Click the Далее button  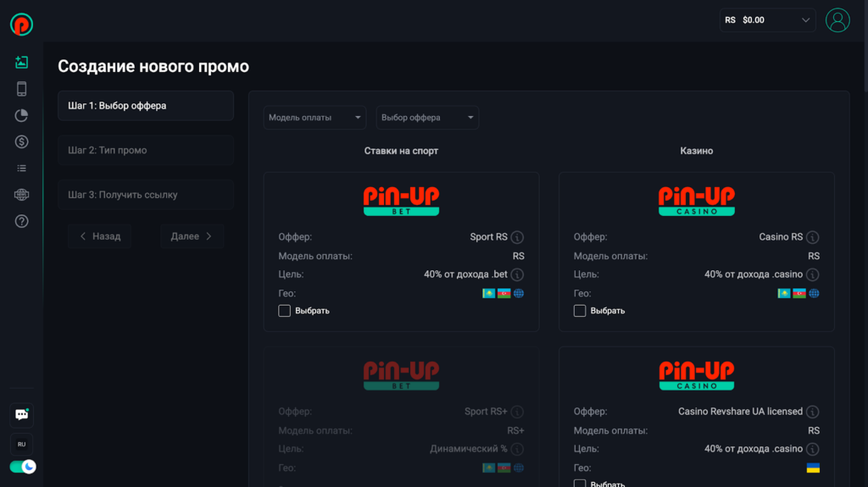coord(192,236)
